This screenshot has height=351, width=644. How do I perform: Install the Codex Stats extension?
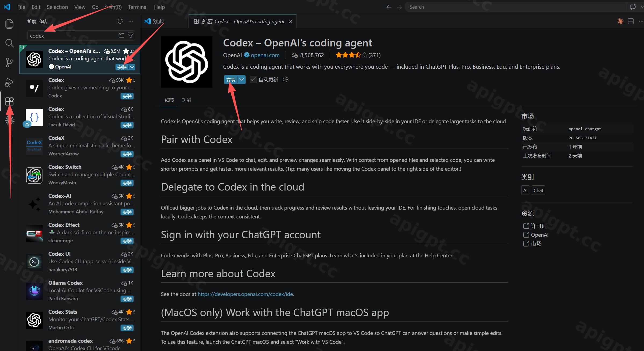[127, 328]
